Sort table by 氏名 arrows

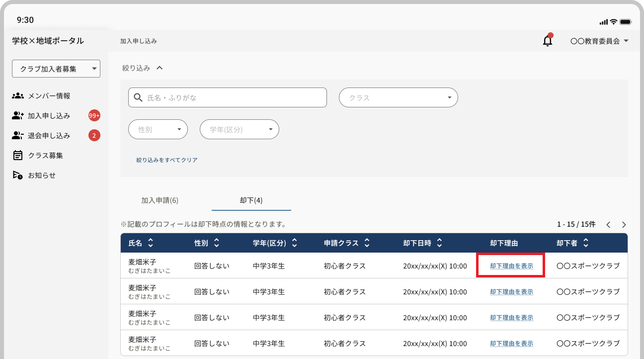151,243
